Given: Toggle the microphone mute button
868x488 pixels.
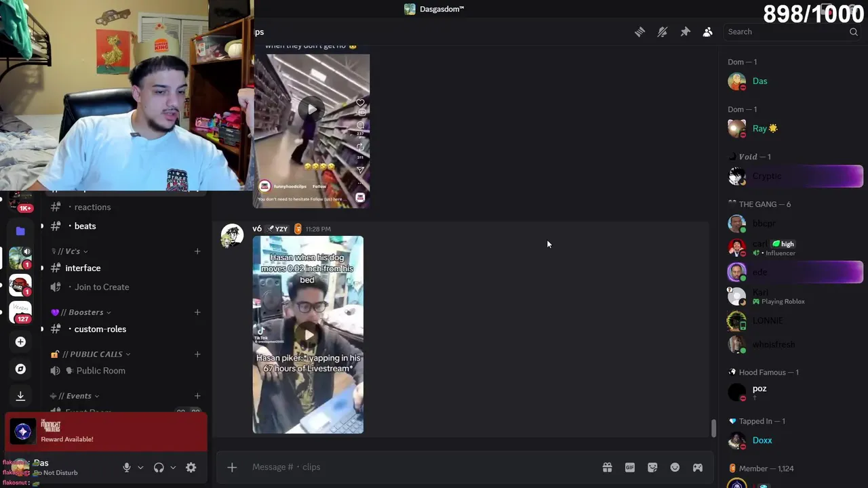Looking at the screenshot, I should coord(126,468).
